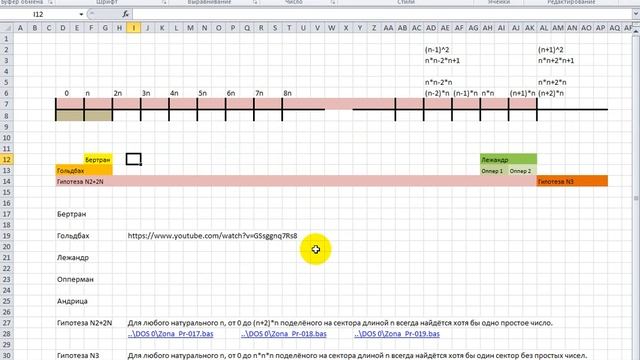Click the YouTube URL in row 19

point(212,236)
